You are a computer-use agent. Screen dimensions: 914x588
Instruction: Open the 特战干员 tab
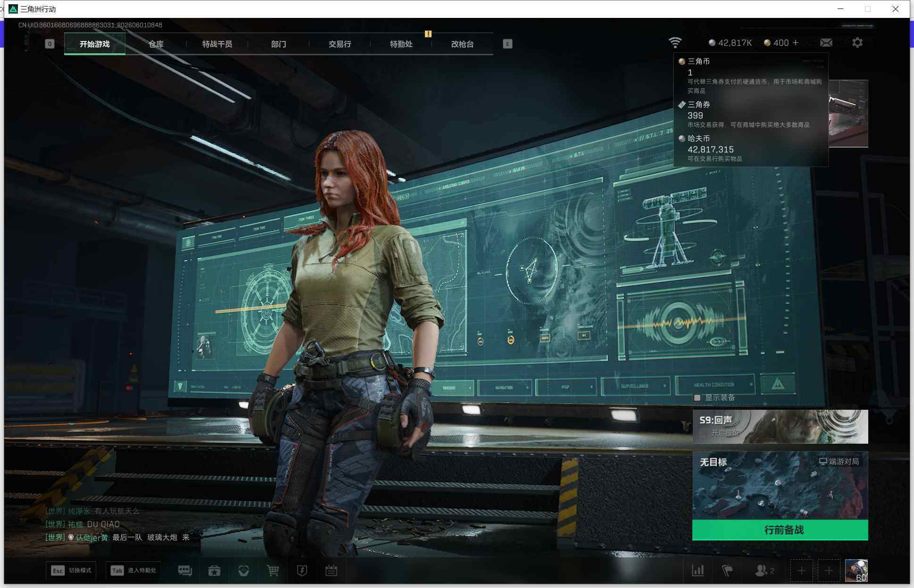point(217,44)
